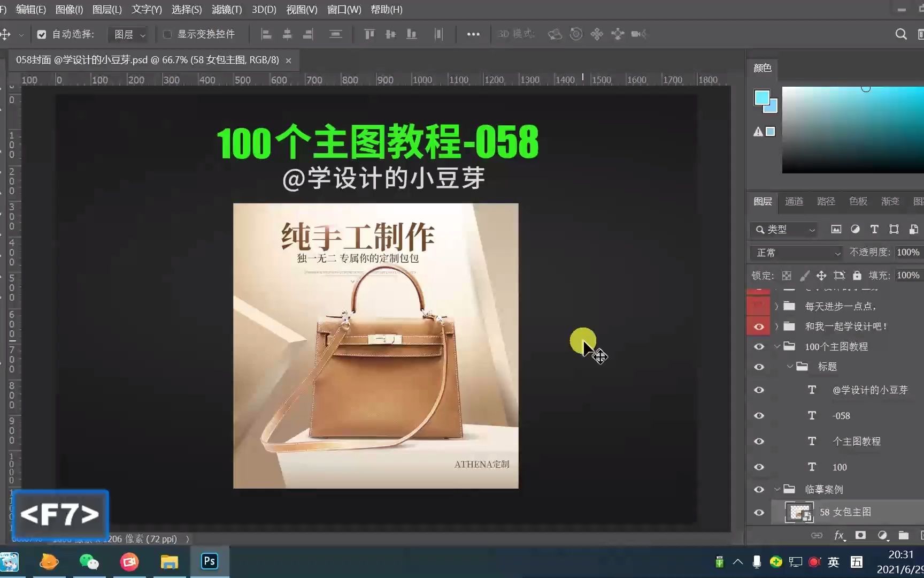Open the 图像(I) menu
Screen dimensions: 924x578
point(69,10)
